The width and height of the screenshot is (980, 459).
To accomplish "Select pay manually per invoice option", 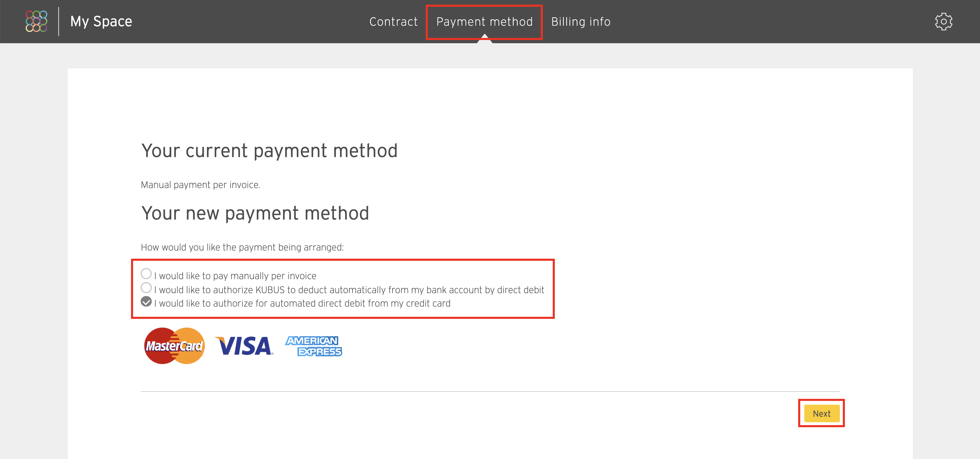I will tap(146, 274).
